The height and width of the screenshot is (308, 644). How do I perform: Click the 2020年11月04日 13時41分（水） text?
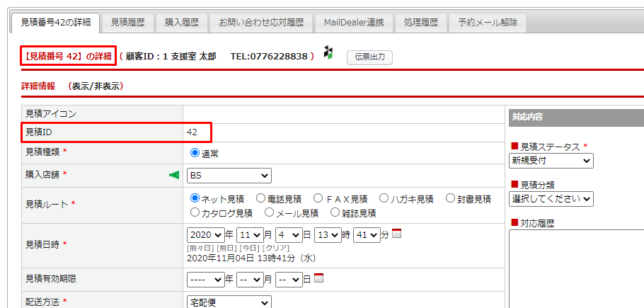tap(251, 258)
